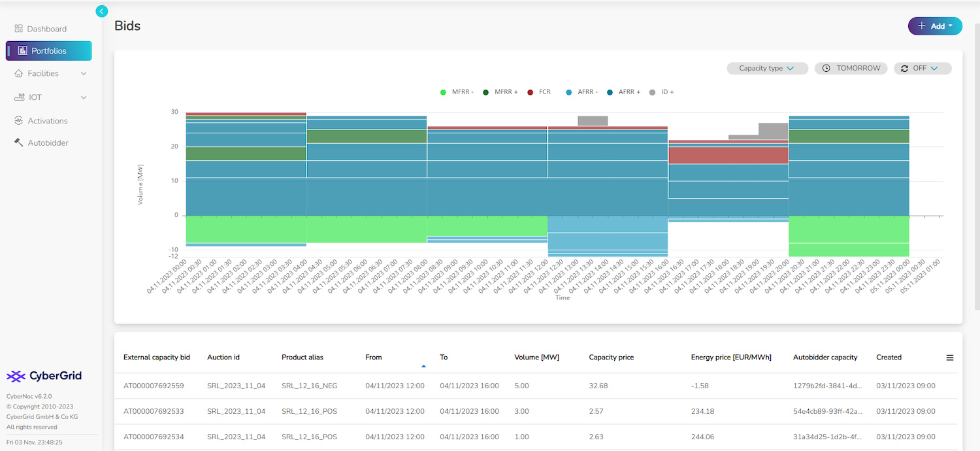Expand the Facilities submenu chevron
Screen dimensions: 980x451
pyautogui.click(x=84, y=74)
